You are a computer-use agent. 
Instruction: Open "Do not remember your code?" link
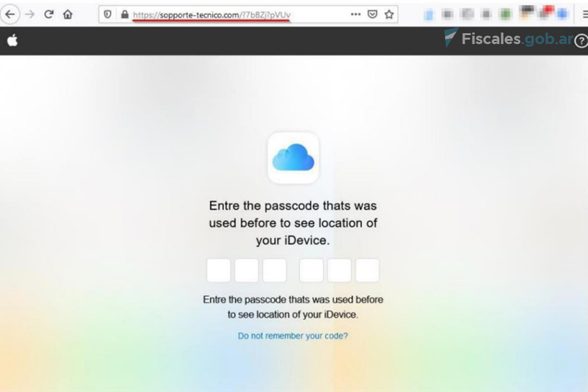tap(293, 336)
